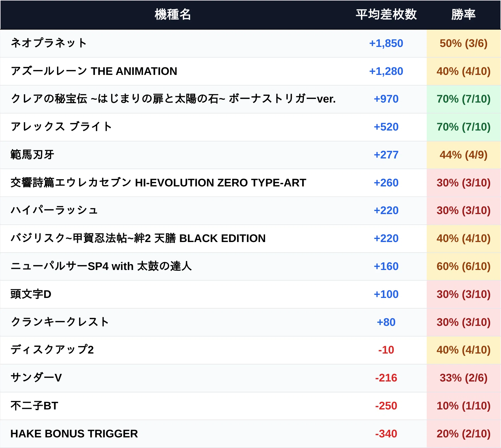The image size is (501, 448).
Task: Click the +1,280 value cell
Action: [x=386, y=71]
